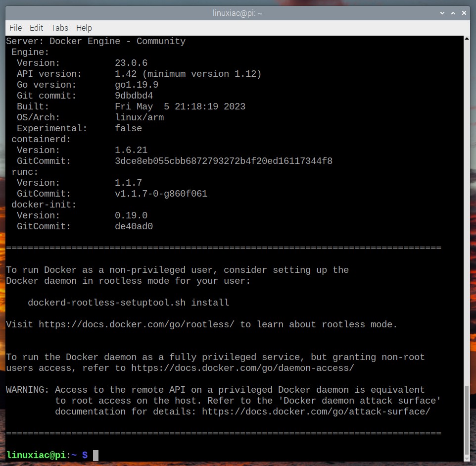Click the Engine: section heading

[30, 52]
